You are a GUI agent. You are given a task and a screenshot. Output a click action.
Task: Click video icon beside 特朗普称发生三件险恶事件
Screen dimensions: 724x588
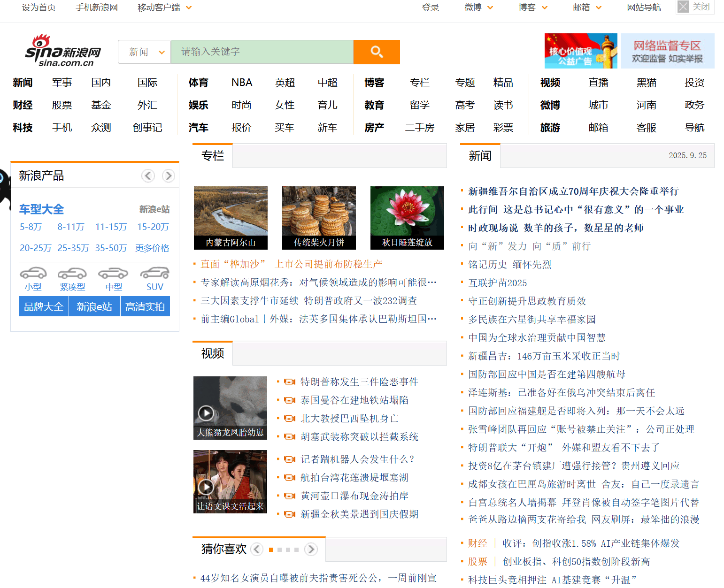(x=290, y=382)
